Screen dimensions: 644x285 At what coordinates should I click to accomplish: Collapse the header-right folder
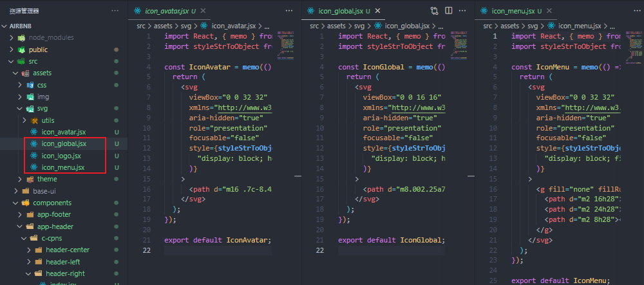pyautogui.click(x=28, y=273)
